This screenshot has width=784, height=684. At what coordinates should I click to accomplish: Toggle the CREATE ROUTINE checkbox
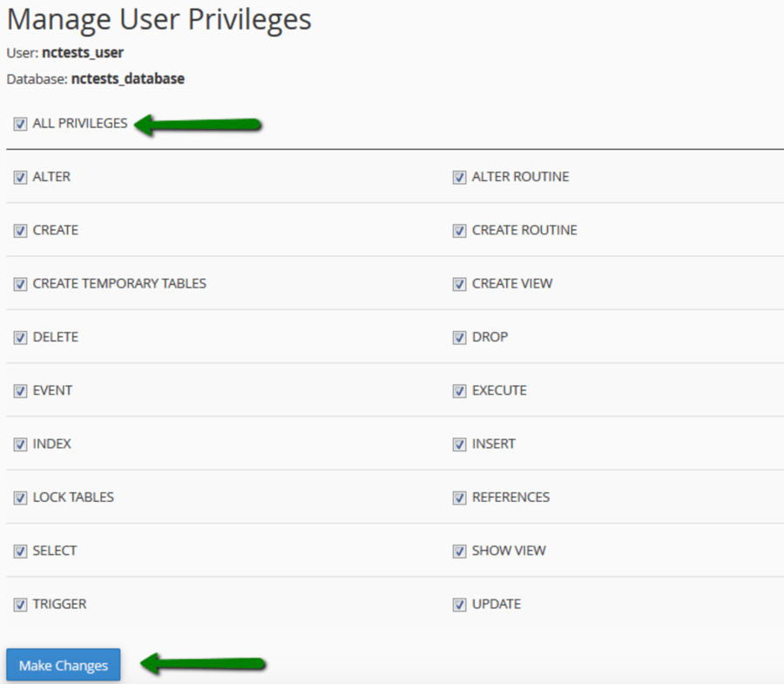pos(459,231)
